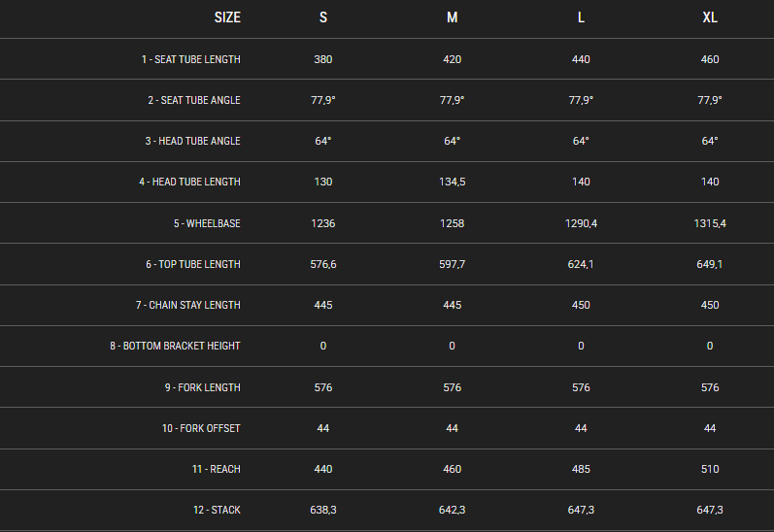Click the Stack row label

pyautogui.click(x=217, y=510)
